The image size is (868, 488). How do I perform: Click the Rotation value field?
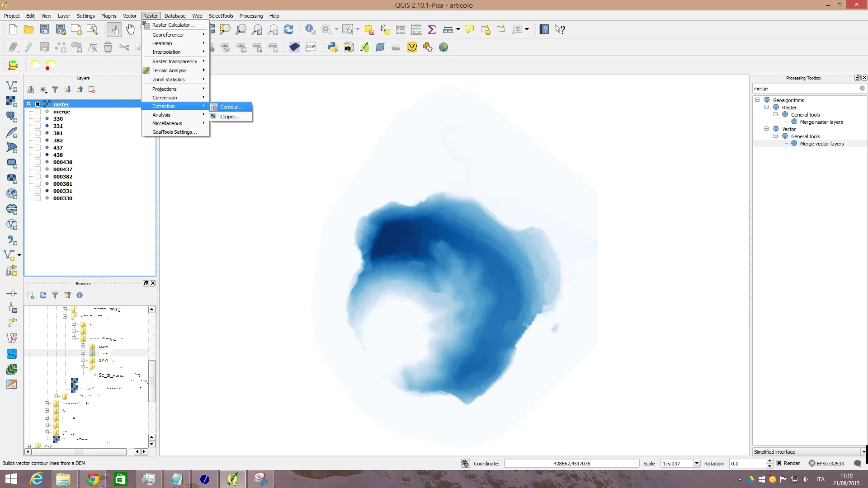748,463
